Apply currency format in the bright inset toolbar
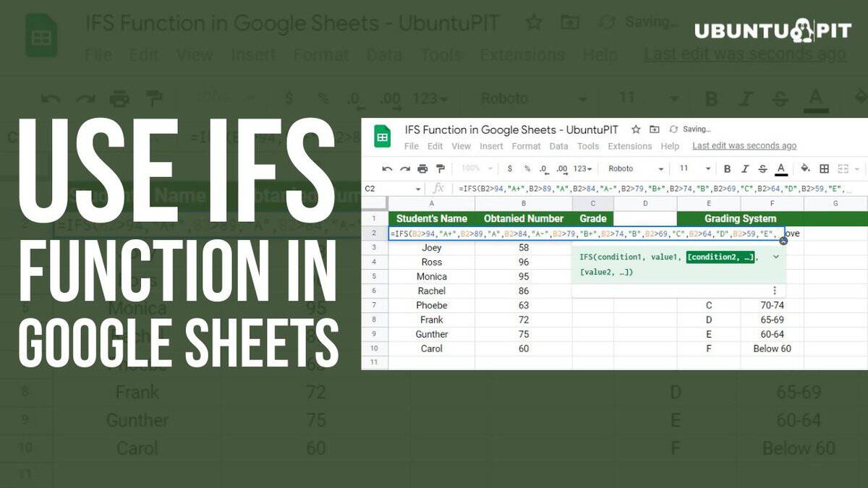Screen dimensions: 868x488 point(510,168)
